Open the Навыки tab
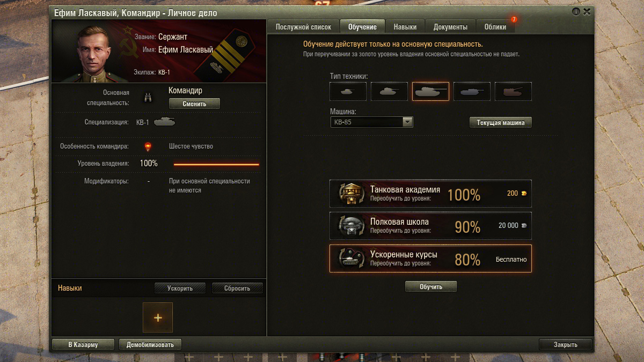 point(405,27)
